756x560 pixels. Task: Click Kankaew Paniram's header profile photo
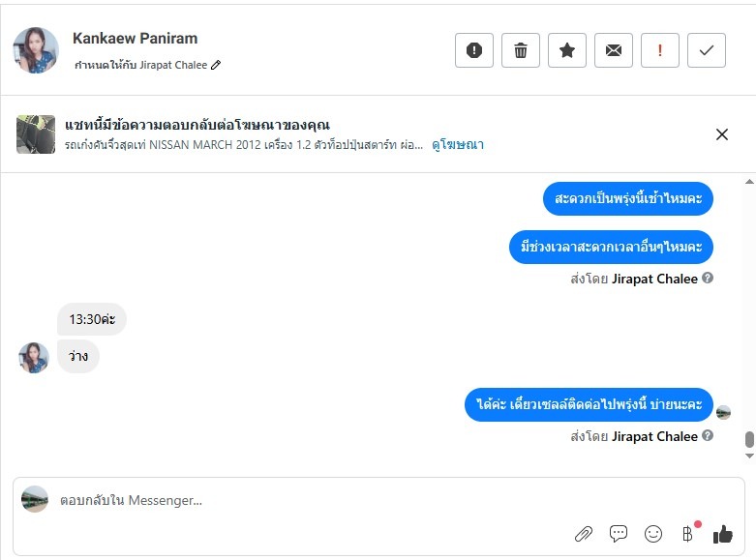click(x=36, y=50)
